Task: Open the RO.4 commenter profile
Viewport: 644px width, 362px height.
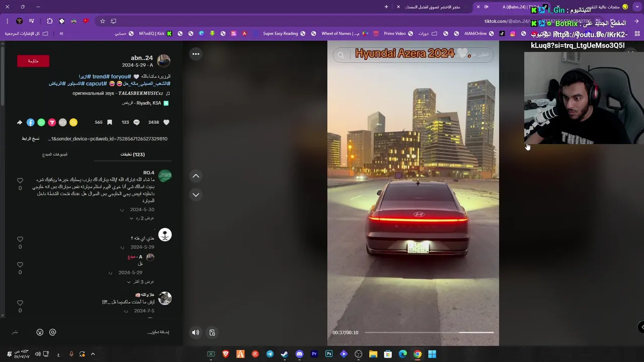Action: 165,175
